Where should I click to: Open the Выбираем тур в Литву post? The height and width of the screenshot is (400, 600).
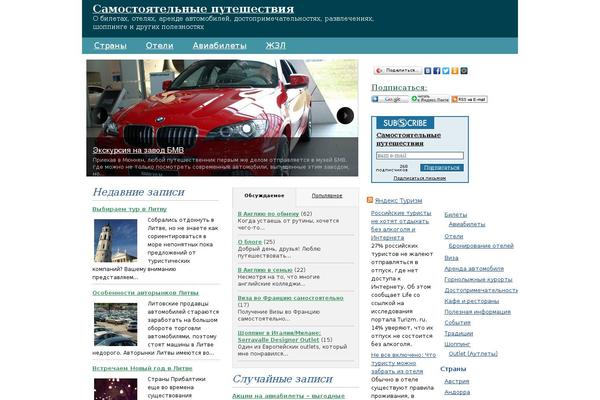point(130,210)
